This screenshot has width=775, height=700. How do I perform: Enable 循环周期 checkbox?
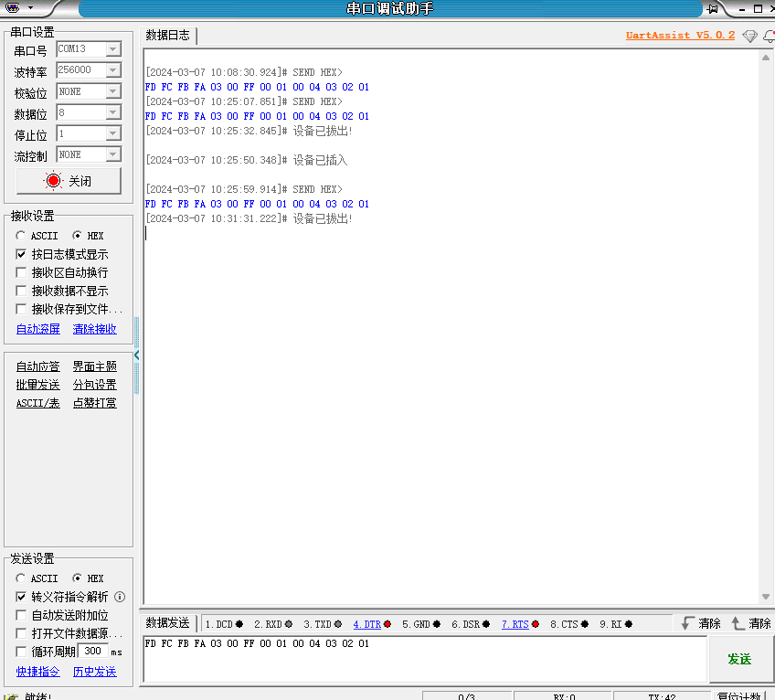(21, 652)
